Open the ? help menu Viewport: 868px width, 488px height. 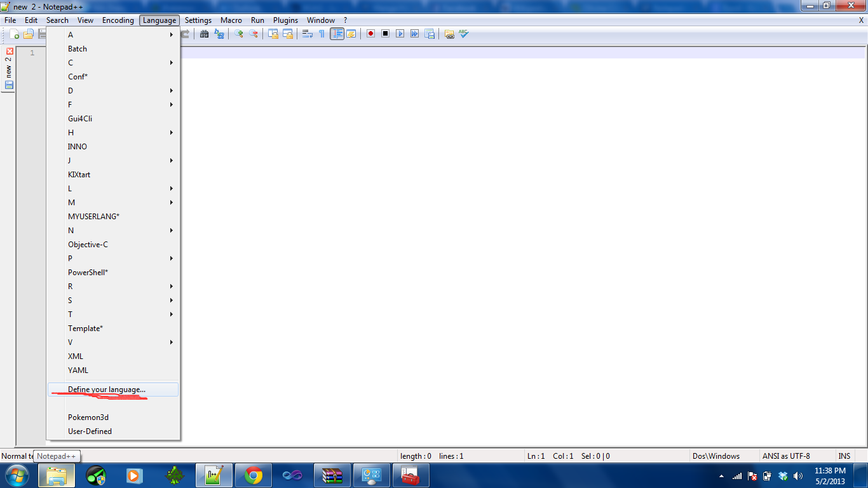[x=345, y=20]
